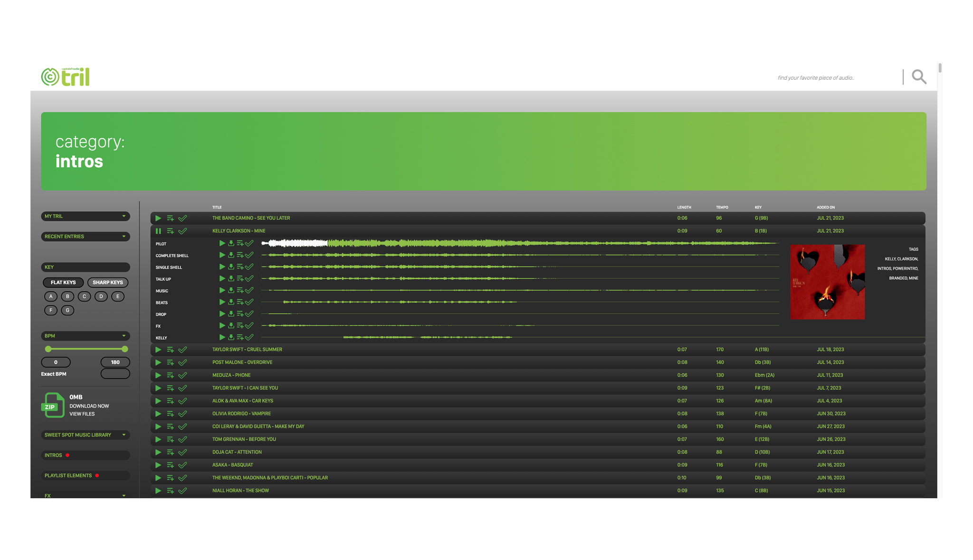This screenshot has height=560, width=973.
Task: Play the Talk Up stem
Action: (x=222, y=279)
